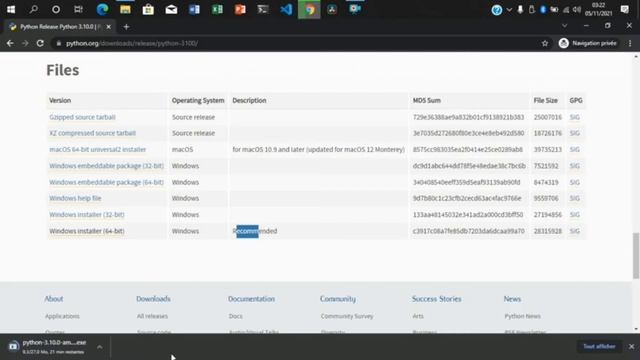This screenshot has width=640, height=360.
Task: Open Task View in the taskbar
Action: (x=78, y=9)
